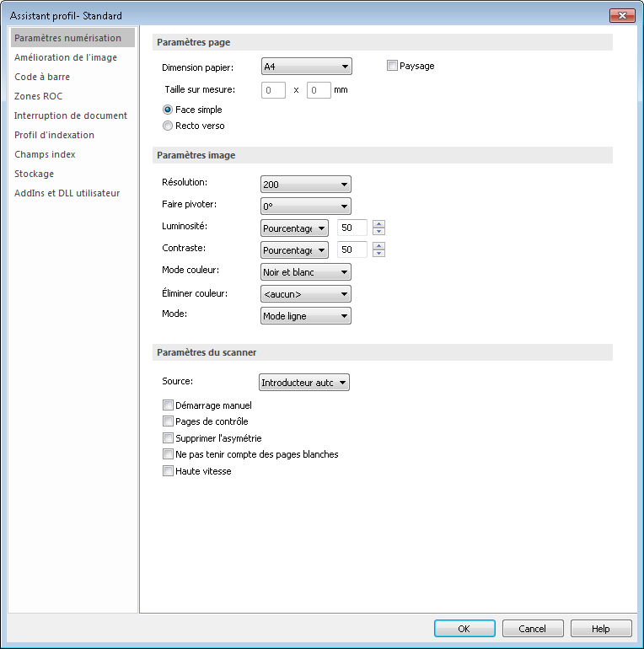This screenshot has width=644, height=649.
Task: Open the Zones ROC section
Action: tap(38, 96)
